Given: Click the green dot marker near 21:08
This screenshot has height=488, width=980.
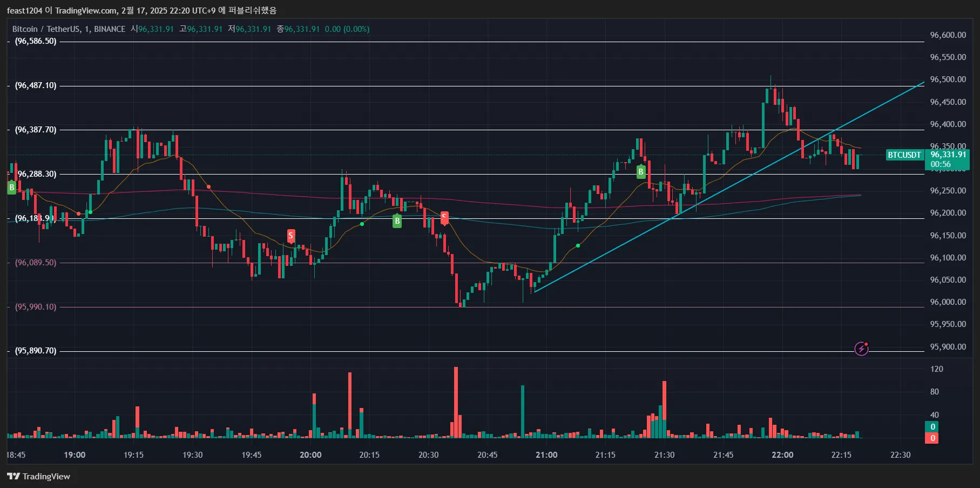Looking at the screenshot, I should (x=578, y=246).
